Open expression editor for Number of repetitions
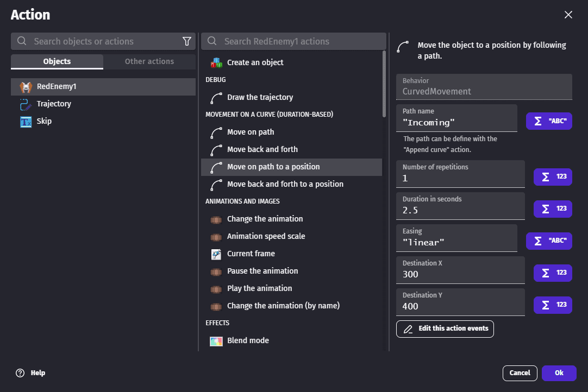The height and width of the screenshot is (392, 588). [553, 177]
